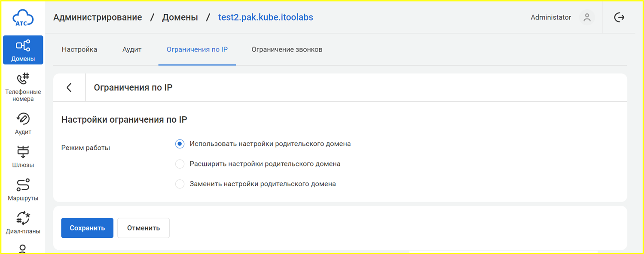Select Использовать настройки родительского домена
Viewport: 644px width, 254px height.
click(180, 144)
